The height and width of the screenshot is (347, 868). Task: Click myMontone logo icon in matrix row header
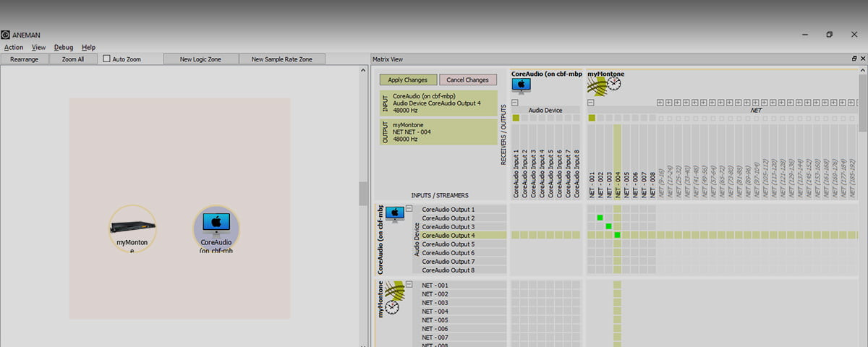pyautogui.click(x=393, y=291)
